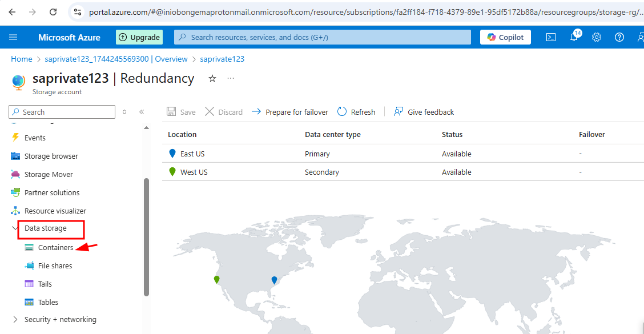Click the blue East US map pin

tap(275, 280)
